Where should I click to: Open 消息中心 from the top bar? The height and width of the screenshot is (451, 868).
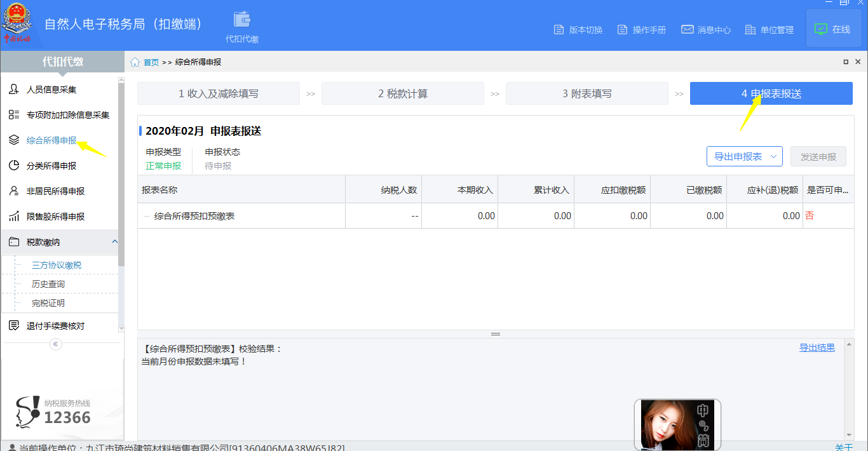click(x=705, y=29)
